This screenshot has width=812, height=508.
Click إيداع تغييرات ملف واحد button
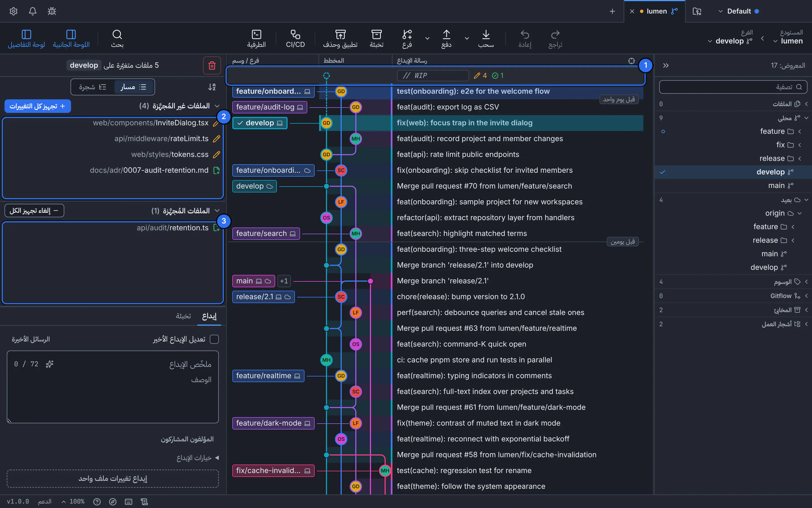[x=113, y=478]
